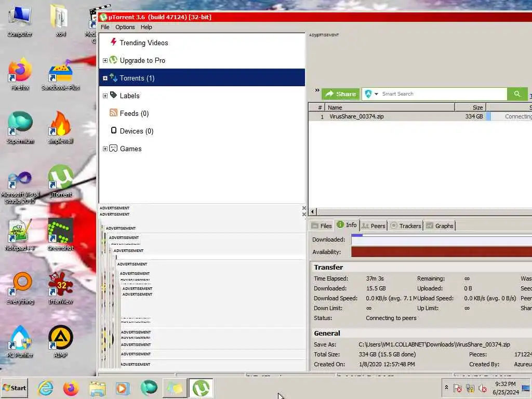532x399 pixels.
Task: Click the tray volume speaker icon
Action: [x=482, y=388]
